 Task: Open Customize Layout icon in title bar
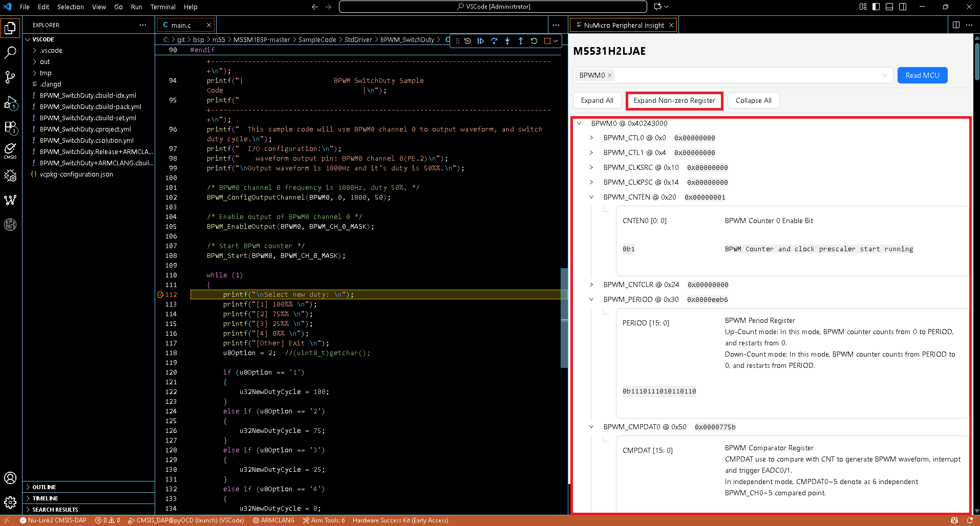pyautogui.click(x=863, y=7)
